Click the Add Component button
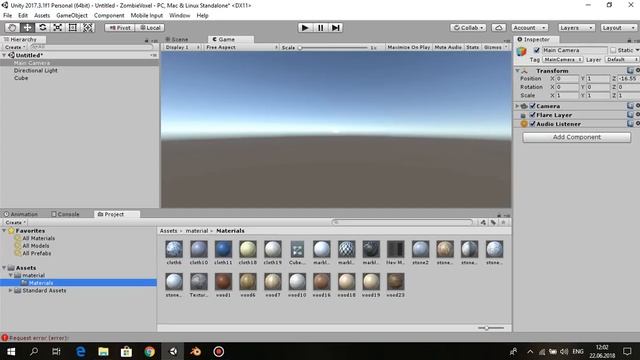Screen dimensions: 640x360 [576, 137]
